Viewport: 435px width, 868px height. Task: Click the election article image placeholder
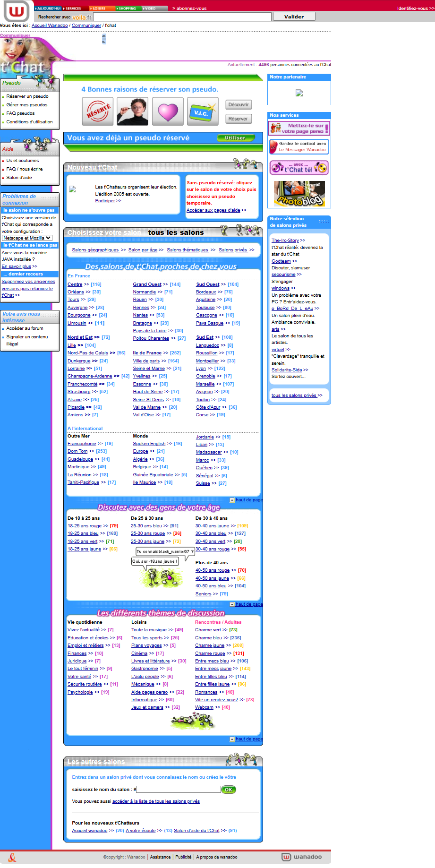72,189
